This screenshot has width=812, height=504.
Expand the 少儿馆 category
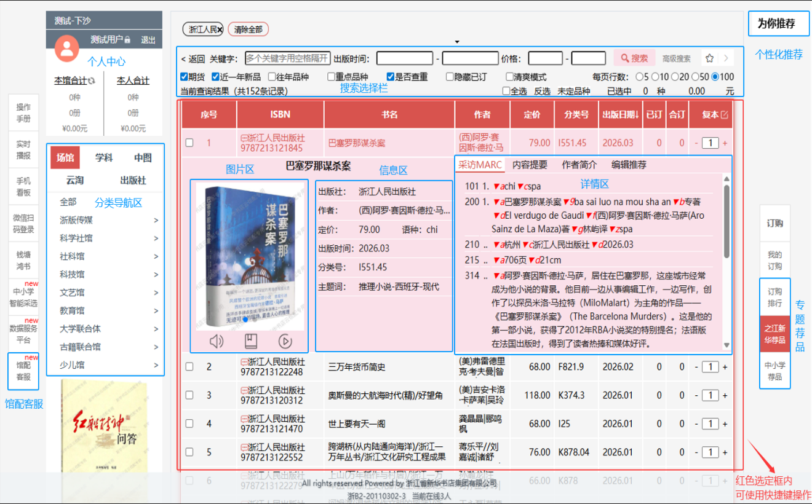pos(156,365)
